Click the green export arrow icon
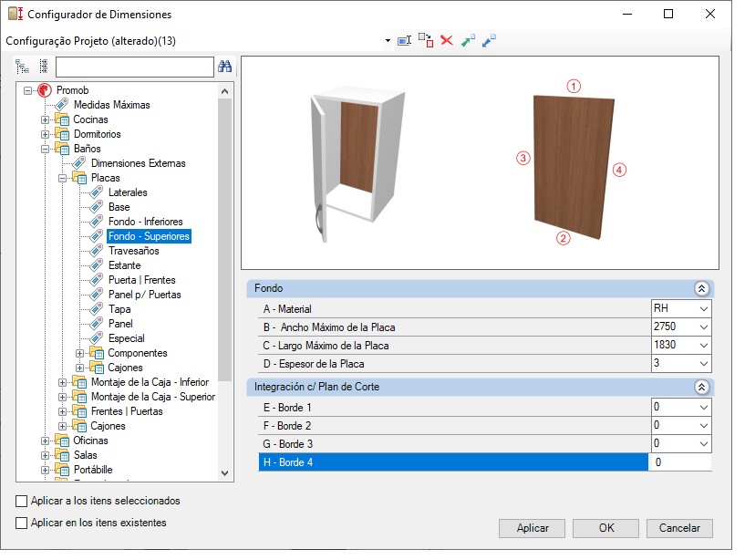745x560 pixels. click(x=468, y=41)
